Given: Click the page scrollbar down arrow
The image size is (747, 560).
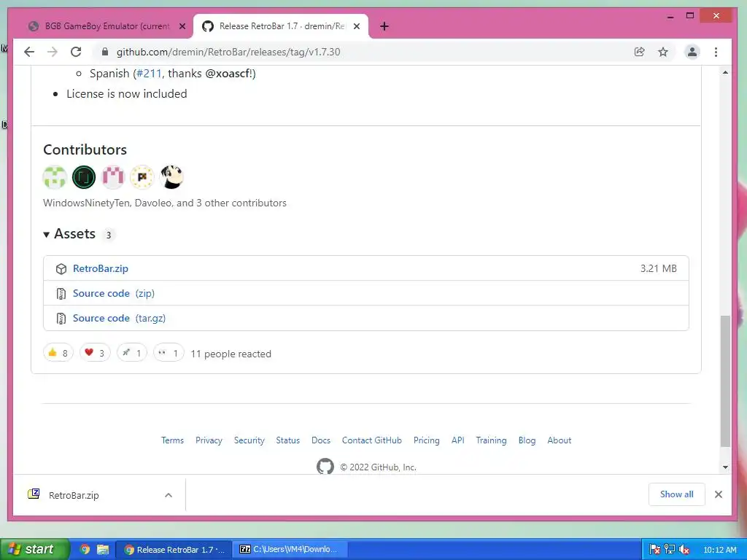Looking at the screenshot, I should pyautogui.click(x=725, y=467).
